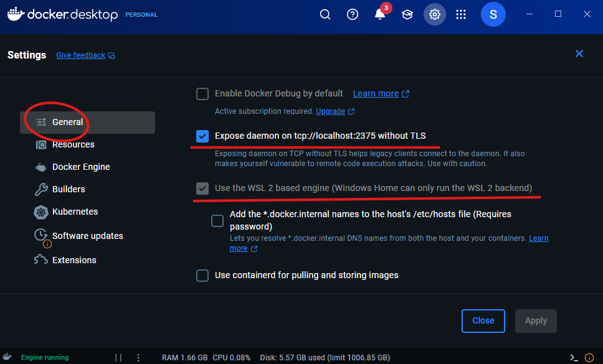Screen dimensions: 603x364
Task: Enable Use containerd for pulling and storing images
Action: [x=202, y=275]
